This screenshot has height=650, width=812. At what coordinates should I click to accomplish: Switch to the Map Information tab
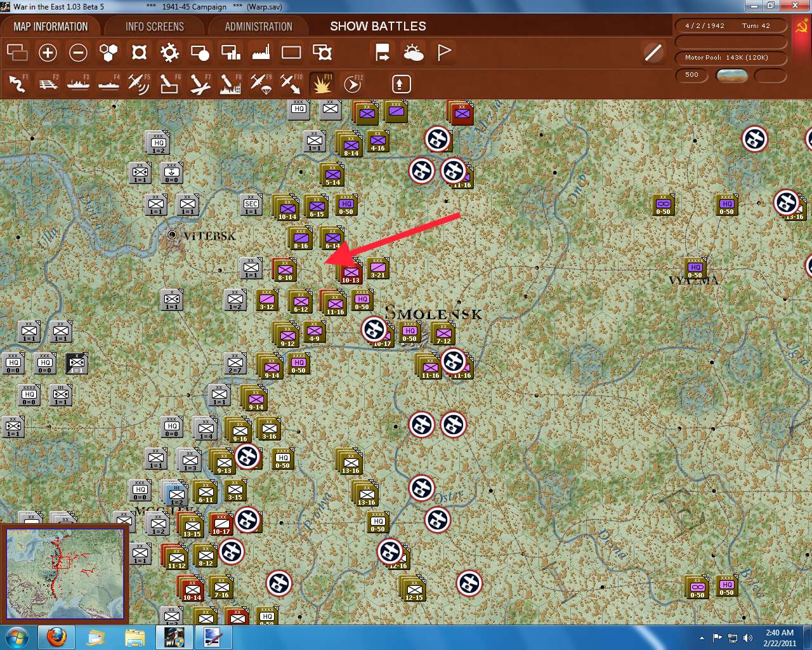(51, 27)
